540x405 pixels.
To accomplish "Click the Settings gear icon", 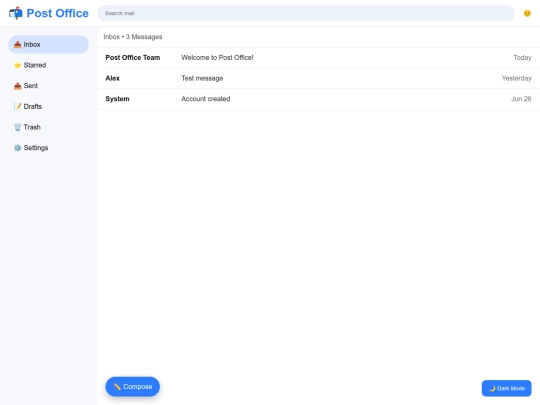I will (x=18, y=148).
